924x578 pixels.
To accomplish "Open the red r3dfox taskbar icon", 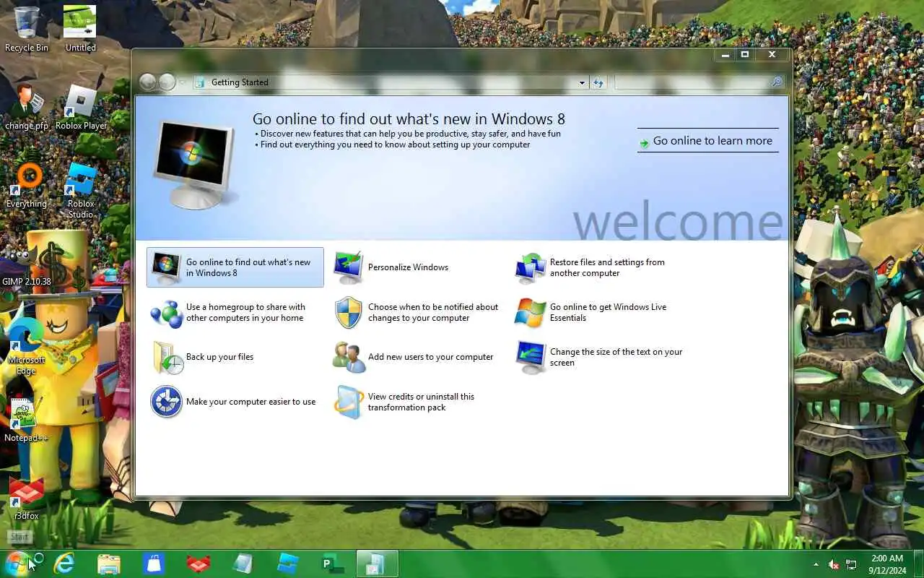I will pos(199,564).
